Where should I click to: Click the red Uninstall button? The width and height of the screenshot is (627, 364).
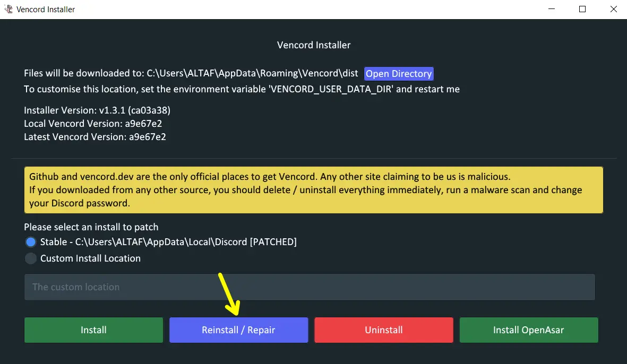click(x=384, y=330)
